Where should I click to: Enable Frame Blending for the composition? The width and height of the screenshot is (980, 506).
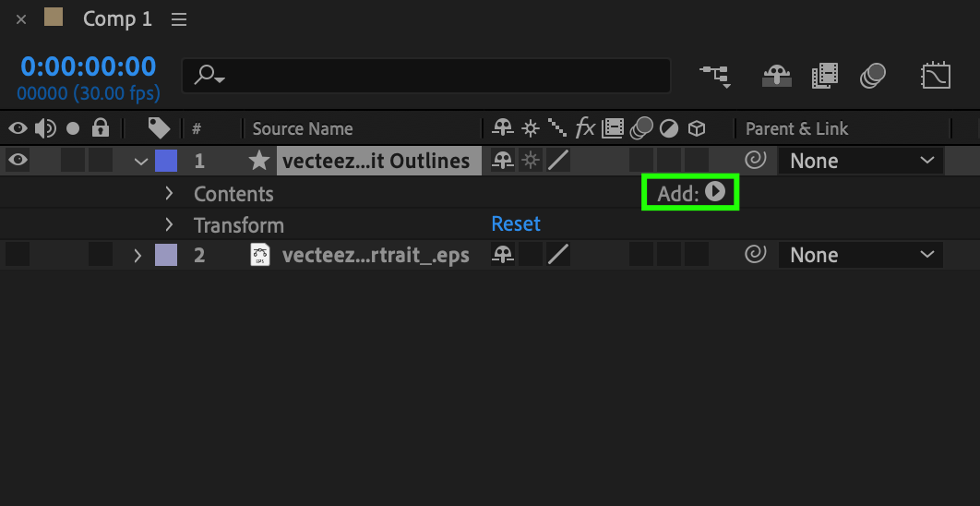(x=824, y=76)
